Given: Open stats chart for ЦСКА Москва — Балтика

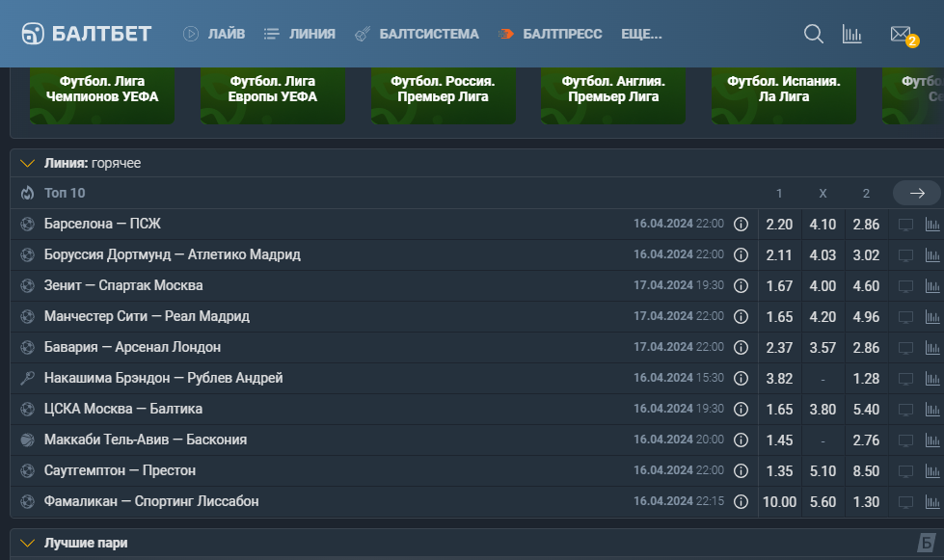Looking at the screenshot, I should [932, 410].
